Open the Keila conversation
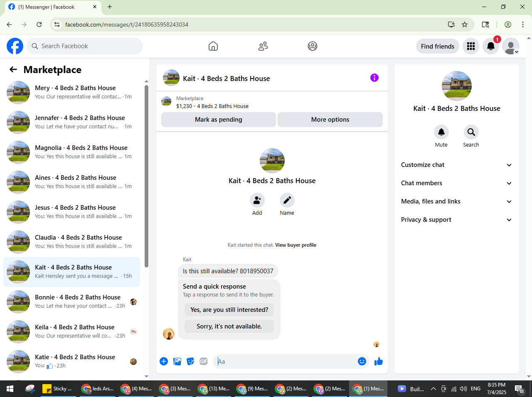This screenshot has width=532, height=397. [x=71, y=331]
